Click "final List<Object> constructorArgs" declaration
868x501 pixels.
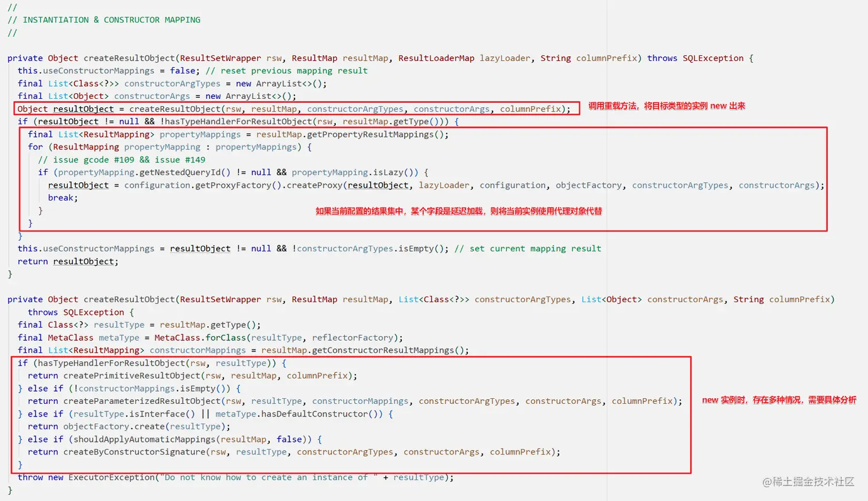[104, 96]
